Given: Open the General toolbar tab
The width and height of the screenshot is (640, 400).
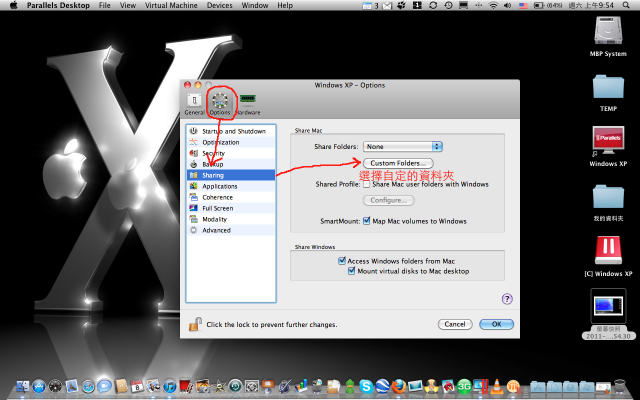Looking at the screenshot, I should coord(194,104).
